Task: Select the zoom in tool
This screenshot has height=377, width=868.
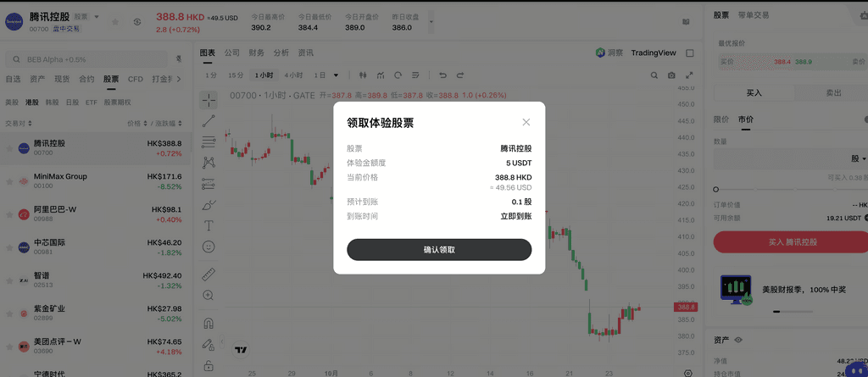Action: (209, 295)
